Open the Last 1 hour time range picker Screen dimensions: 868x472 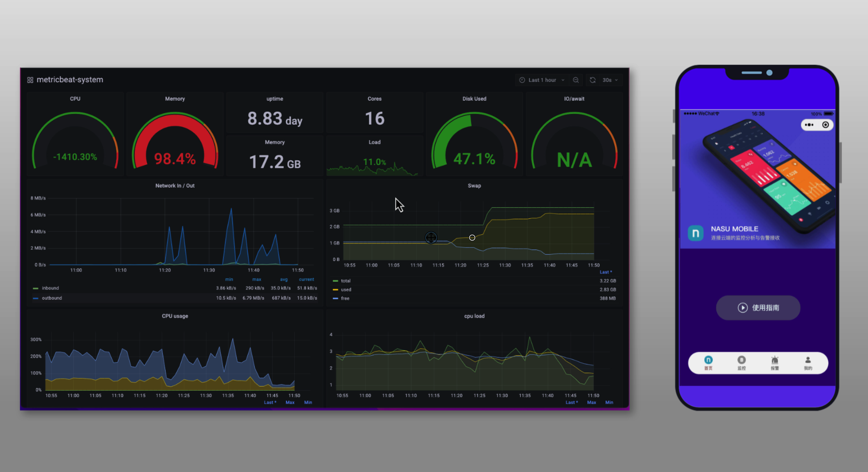click(x=542, y=80)
